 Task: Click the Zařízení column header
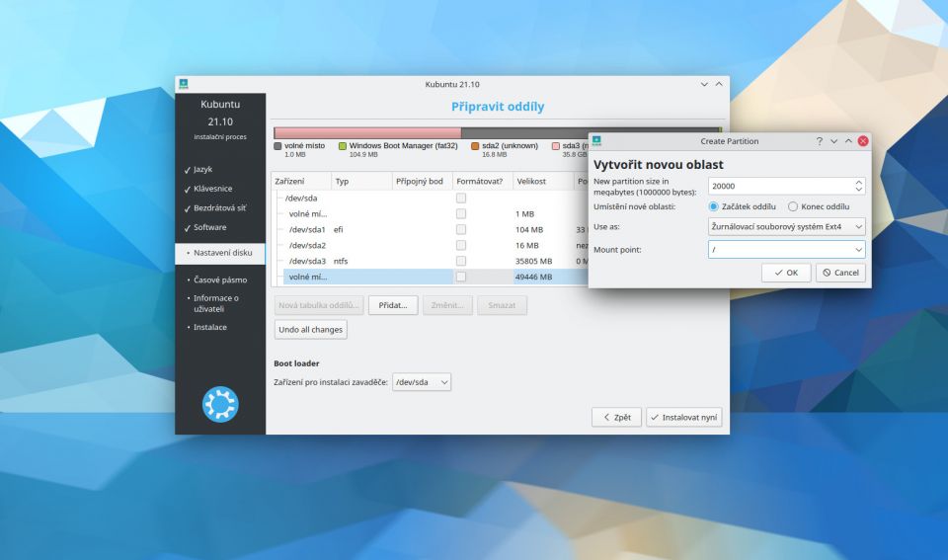pos(301,181)
